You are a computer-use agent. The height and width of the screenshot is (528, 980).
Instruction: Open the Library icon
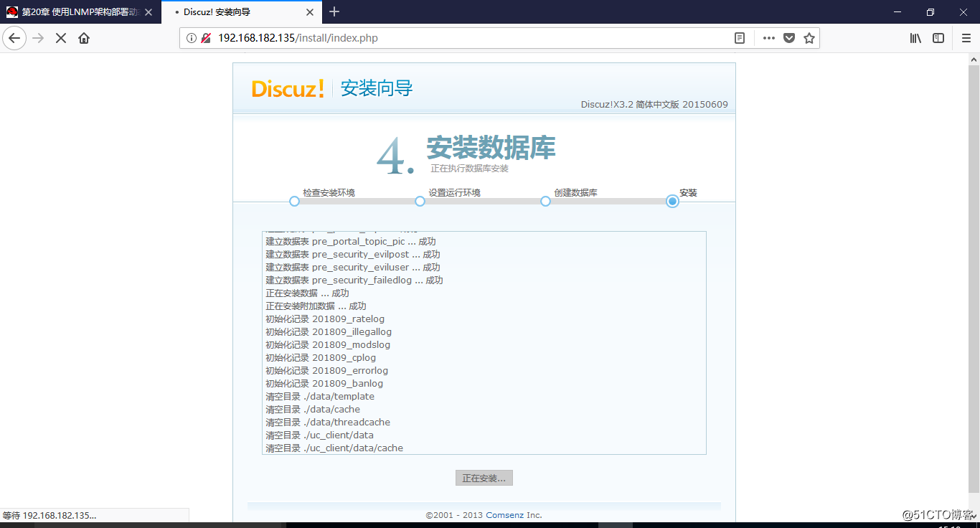click(x=915, y=38)
